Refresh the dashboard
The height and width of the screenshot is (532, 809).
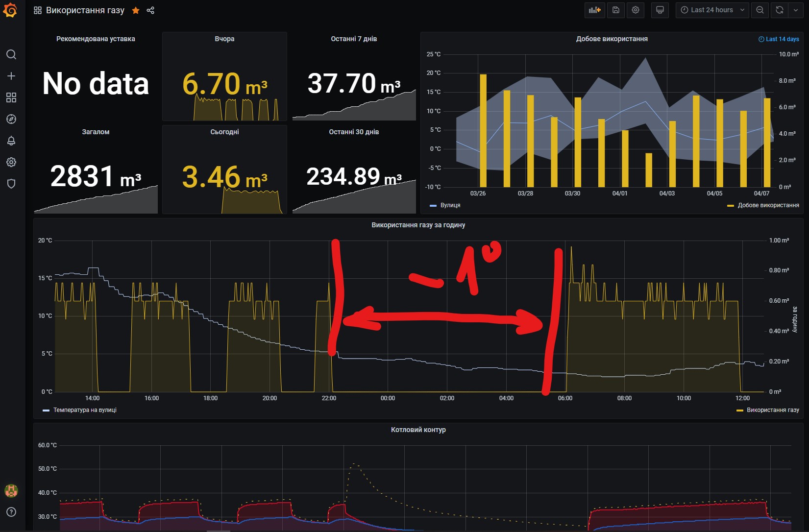coord(780,10)
